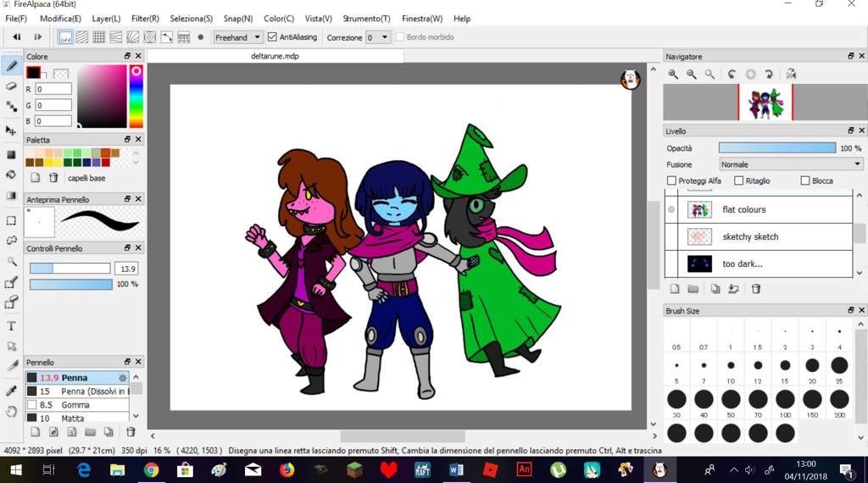
Task: Open the Freehand mode dropdown
Action: tap(237, 37)
